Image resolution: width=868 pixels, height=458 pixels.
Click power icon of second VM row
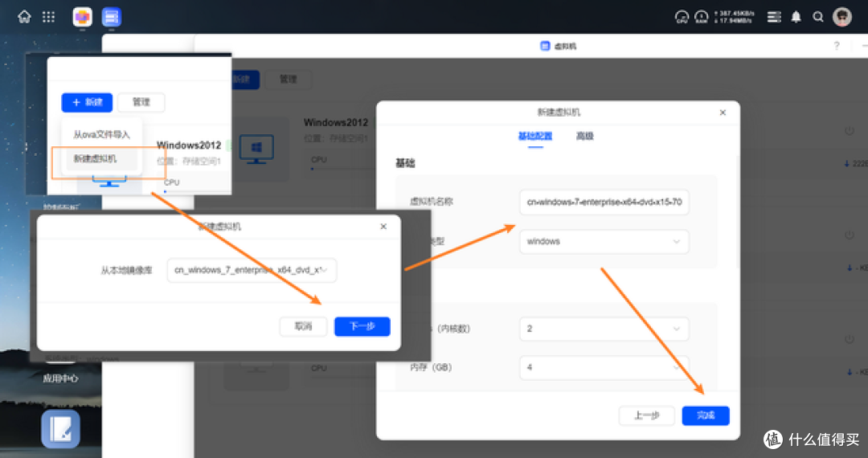click(x=850, y=235)
